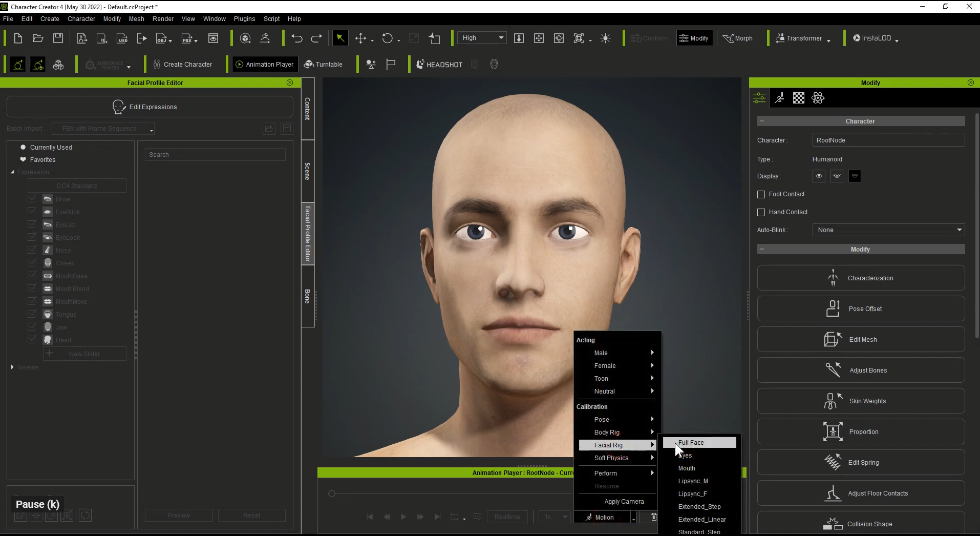Save the project with disk icon

[58, 38]
